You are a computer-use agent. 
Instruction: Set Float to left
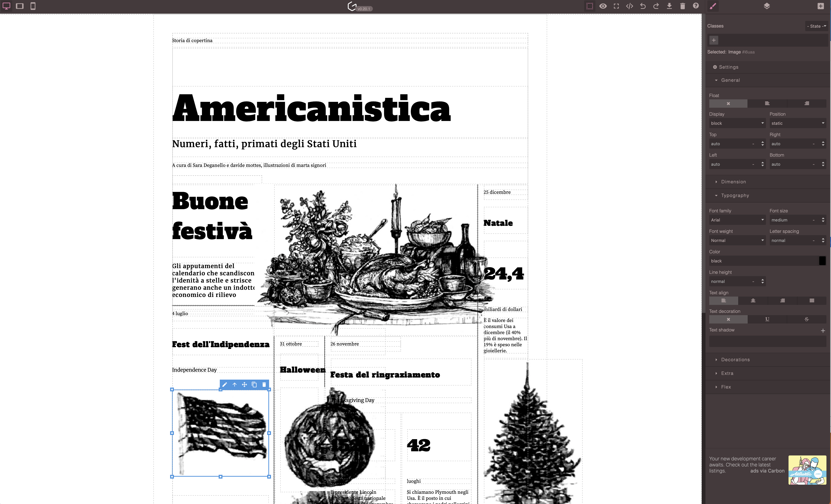[x=767, y=104]
